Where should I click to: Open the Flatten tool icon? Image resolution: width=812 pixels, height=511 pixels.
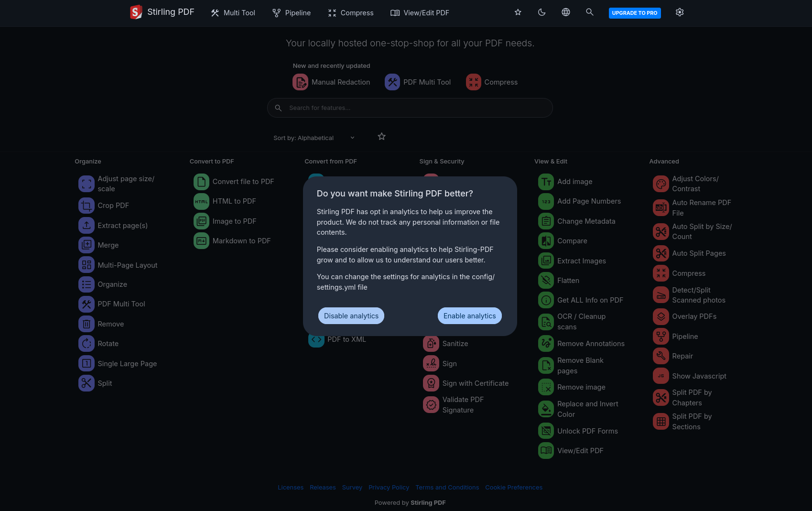[546, 281]
